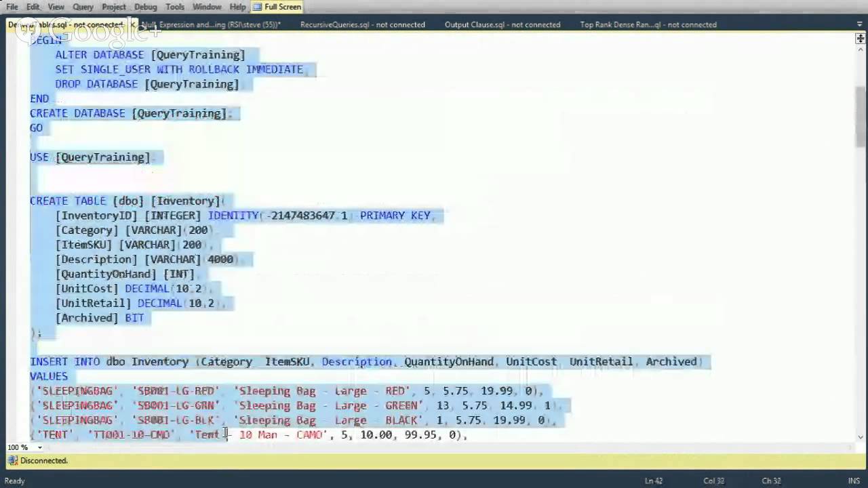This screenshot has height=488, width=868.
Task: Click the 'INS' insert mode indicator
Action: 854,481
